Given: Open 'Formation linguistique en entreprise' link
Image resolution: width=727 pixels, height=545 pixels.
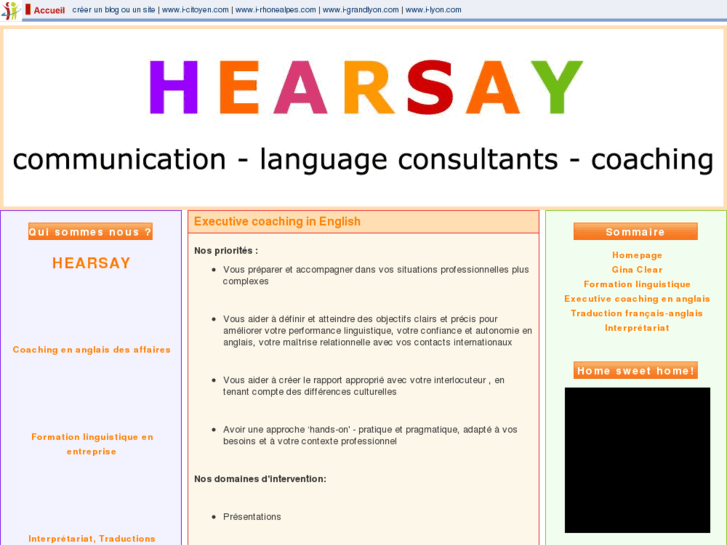Looking at the screenshot, I should point(92,444).
